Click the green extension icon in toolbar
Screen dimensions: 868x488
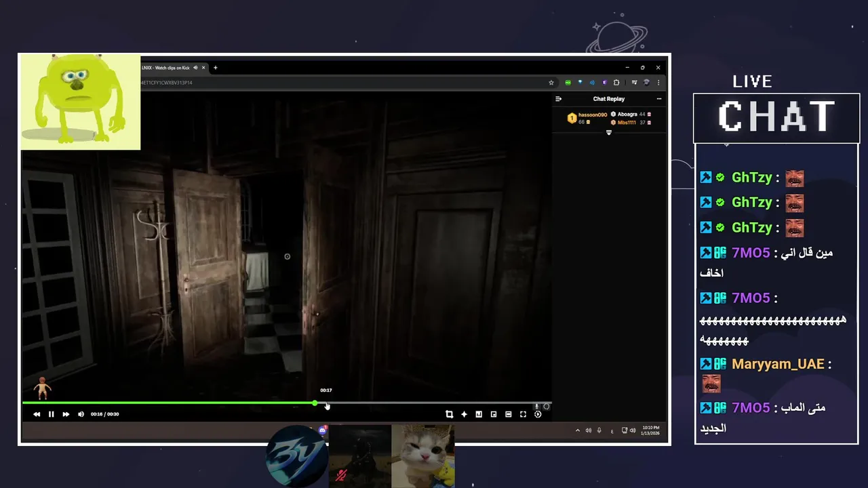tap(568, 83)
